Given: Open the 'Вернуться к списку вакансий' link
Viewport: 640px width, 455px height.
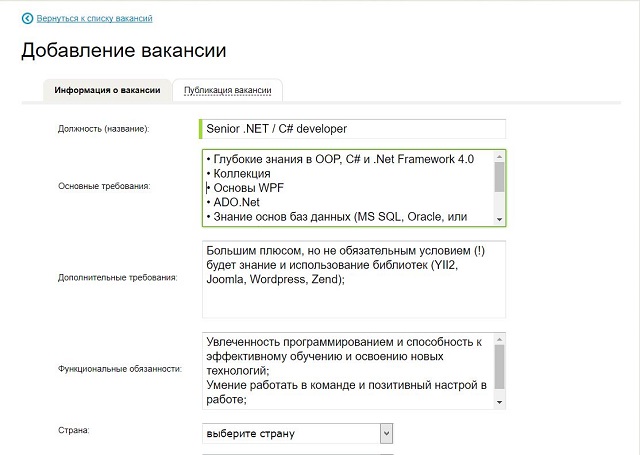Looking at the screenshot, I should (95, 18).
